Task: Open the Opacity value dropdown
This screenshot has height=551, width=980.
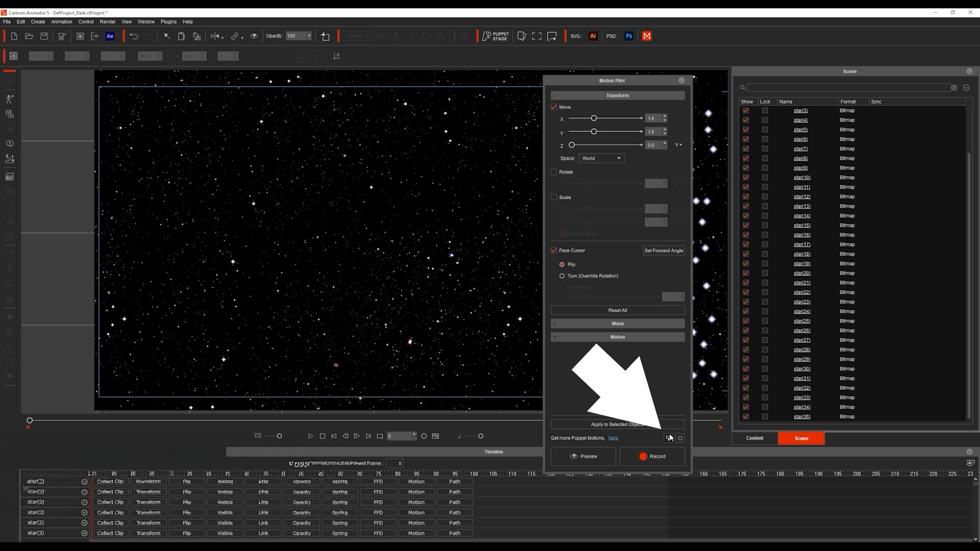Action: click(x=309, y=36)
